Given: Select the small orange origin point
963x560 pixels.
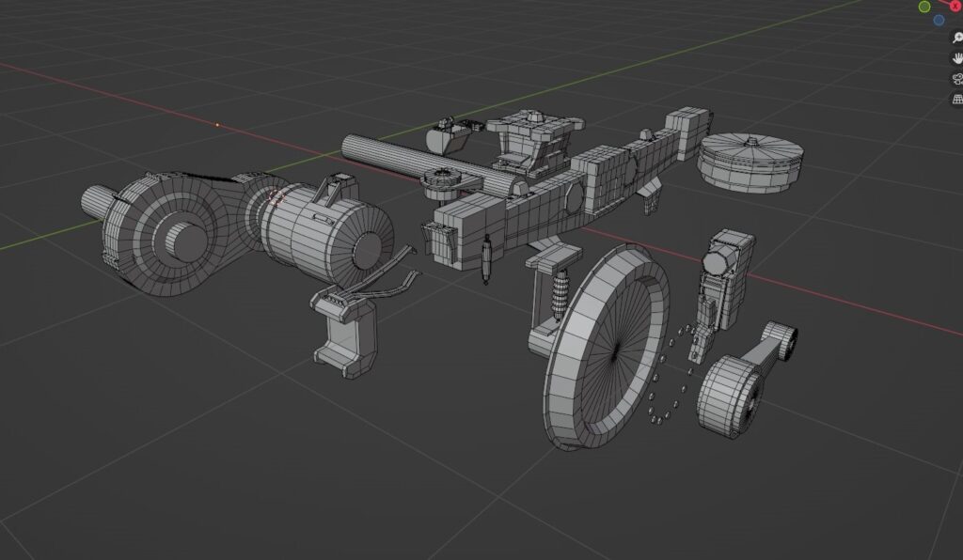Looking at the screenshot, I should tap(217, 124).
